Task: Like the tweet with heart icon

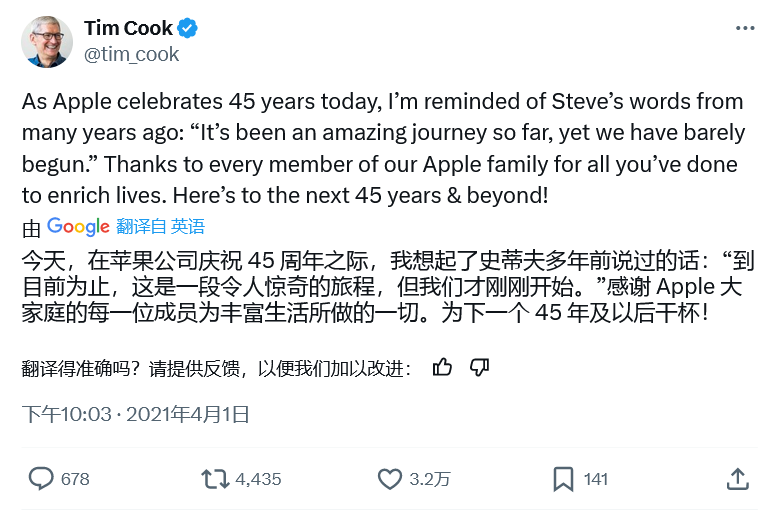Action: click(389, 479)
